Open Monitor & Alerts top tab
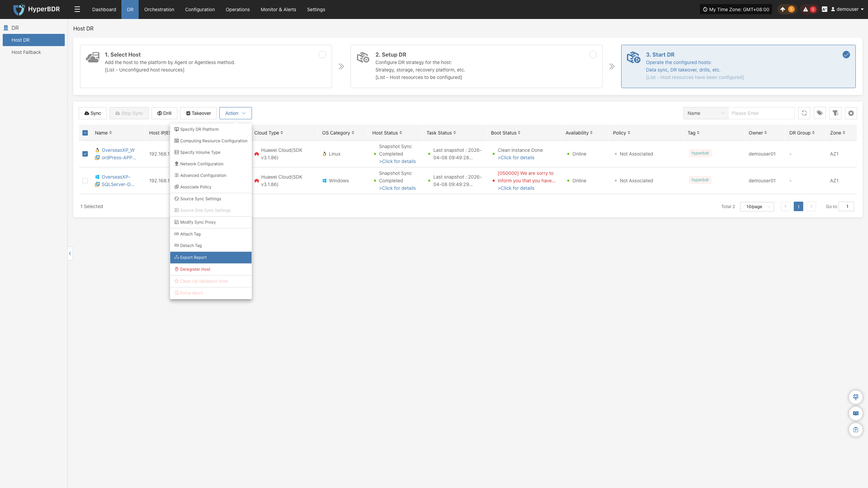868x488 pixels. 278,9
